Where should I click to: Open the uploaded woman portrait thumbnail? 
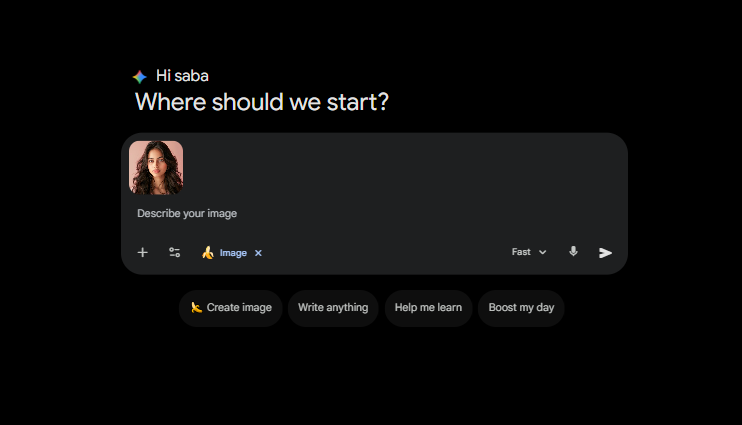coord(156,168)
